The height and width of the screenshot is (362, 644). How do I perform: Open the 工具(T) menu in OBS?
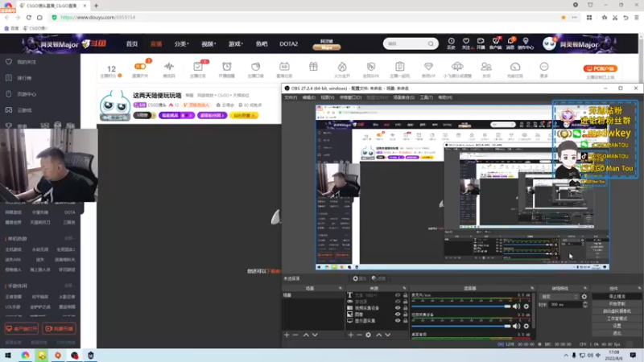427,97
